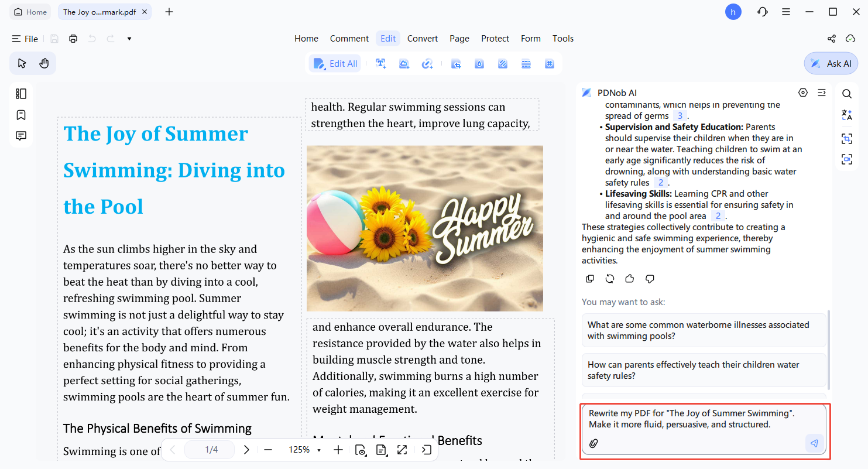Select the Add Text tool
Screen dimensions: 868x469
tap(380, 63)
